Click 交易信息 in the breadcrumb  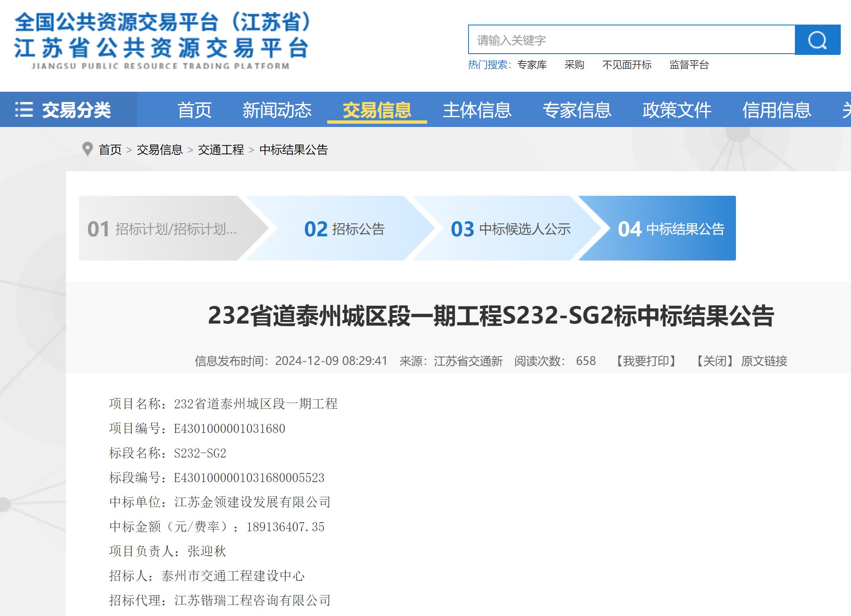pos(160,149)
